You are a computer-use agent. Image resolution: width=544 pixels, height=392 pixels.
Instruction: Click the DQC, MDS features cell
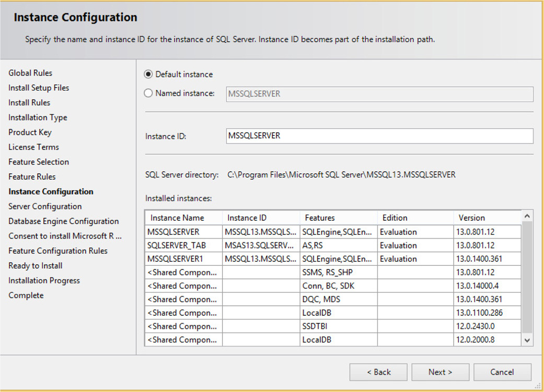[x=339, y=300]
